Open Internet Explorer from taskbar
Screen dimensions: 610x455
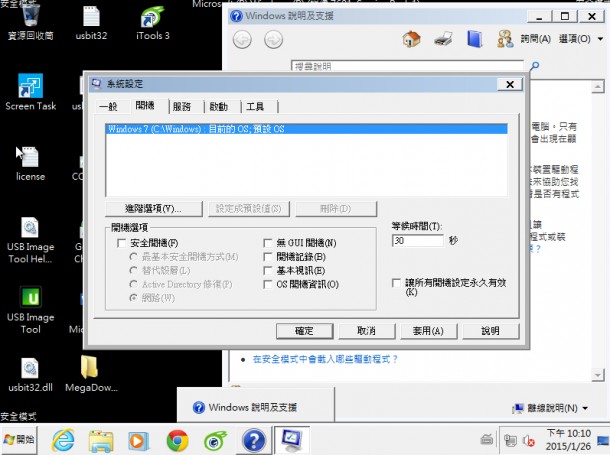coord(63,441)
